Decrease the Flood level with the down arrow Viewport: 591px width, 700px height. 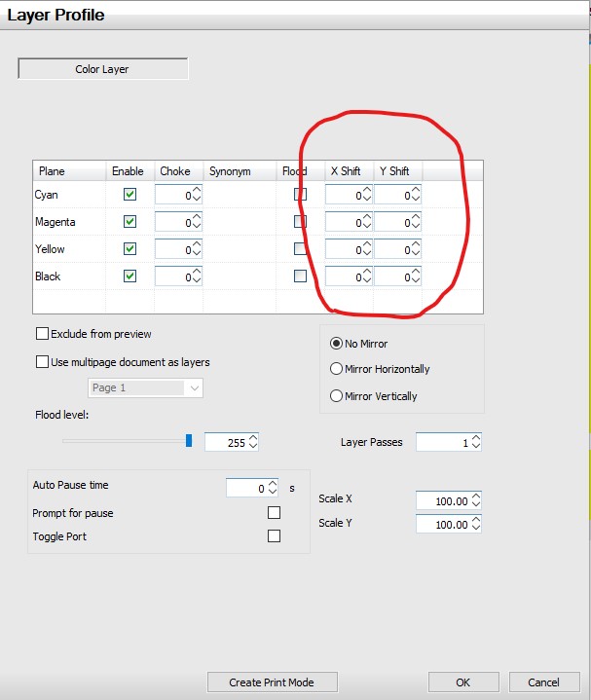click(x=253, y=446)
